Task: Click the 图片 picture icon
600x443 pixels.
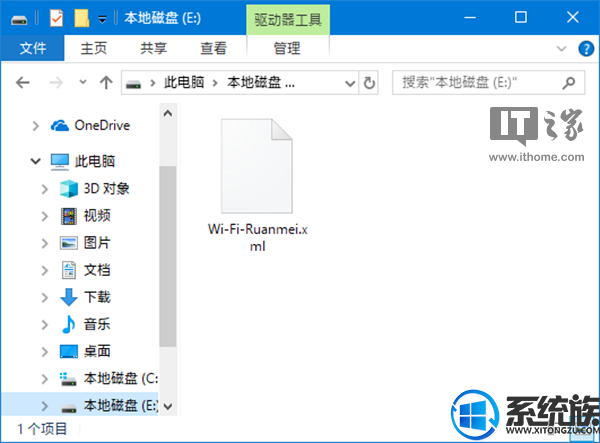Action: [x=69, y=243]
